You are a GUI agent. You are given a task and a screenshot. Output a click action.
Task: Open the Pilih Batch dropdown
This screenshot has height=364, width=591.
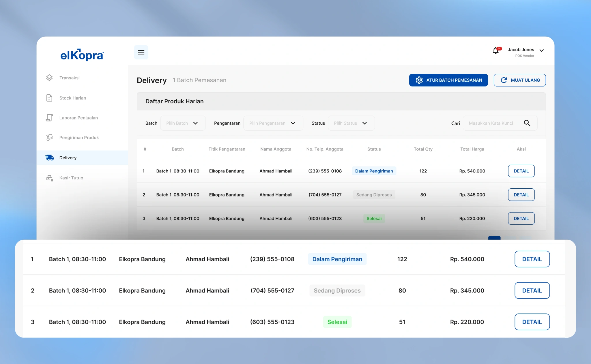point(183,123)
